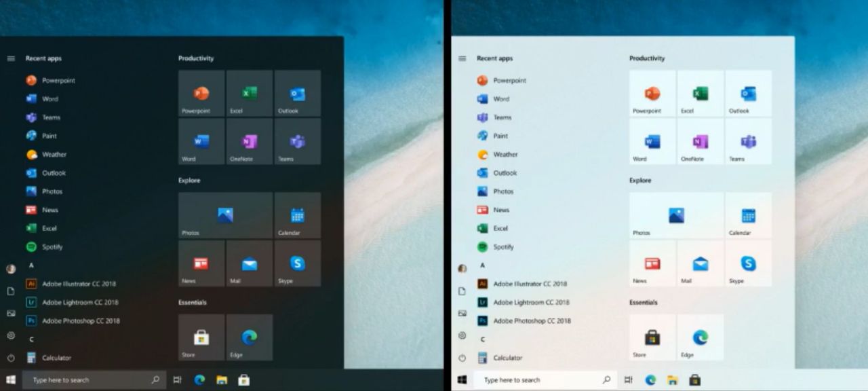The height and width of the screenshot is (391, 868).
Task: Open Powerpoint tile in dark Start menu
Action: 201,93
